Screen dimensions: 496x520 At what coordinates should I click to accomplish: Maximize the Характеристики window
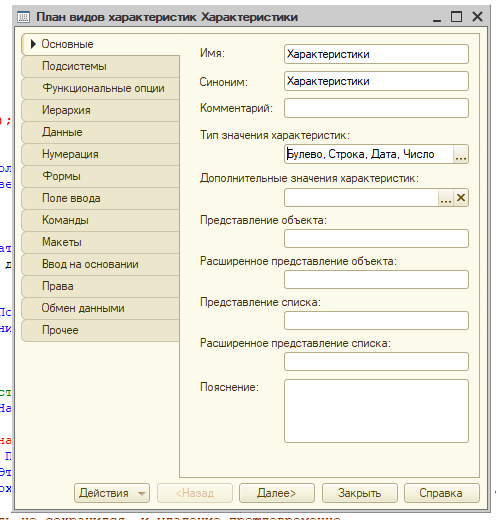(456, 16)
